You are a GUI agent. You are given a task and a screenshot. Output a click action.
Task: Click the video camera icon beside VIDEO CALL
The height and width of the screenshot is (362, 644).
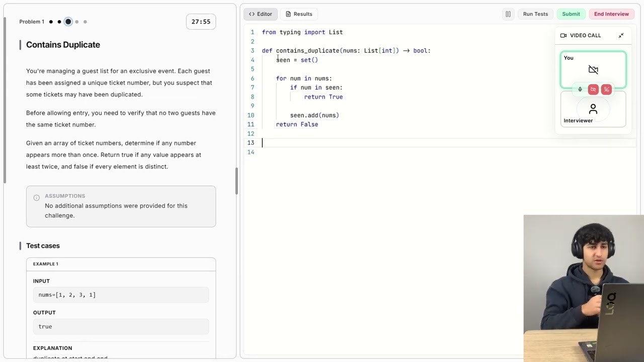[x=563, y=36]
